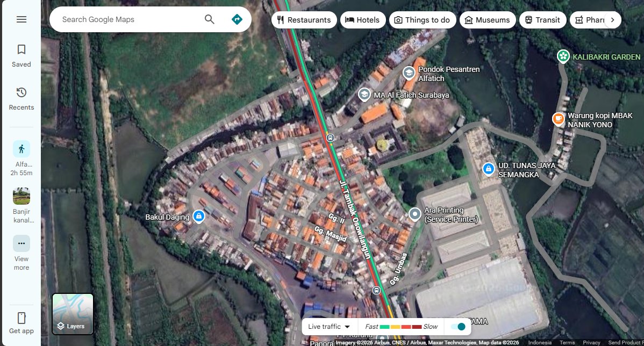
Task: Turn off the traffic layer toggle
Action: [458, 327]
